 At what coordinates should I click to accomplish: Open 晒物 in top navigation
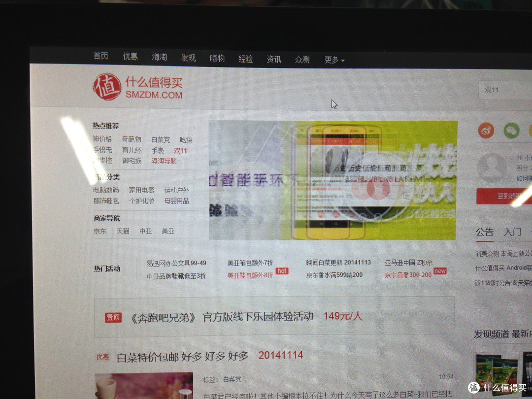click(x=217, y=58)
